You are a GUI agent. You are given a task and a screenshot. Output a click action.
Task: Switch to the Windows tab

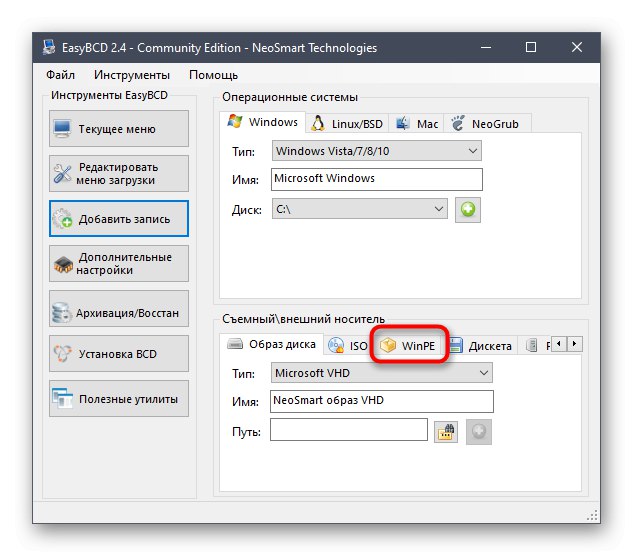[x=262, y=122]
